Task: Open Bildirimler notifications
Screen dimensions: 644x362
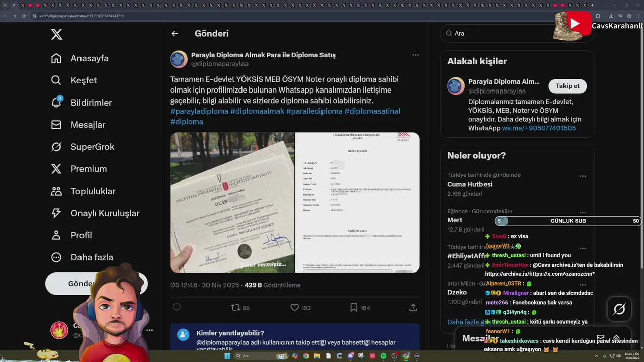Action: coord(82,103)
